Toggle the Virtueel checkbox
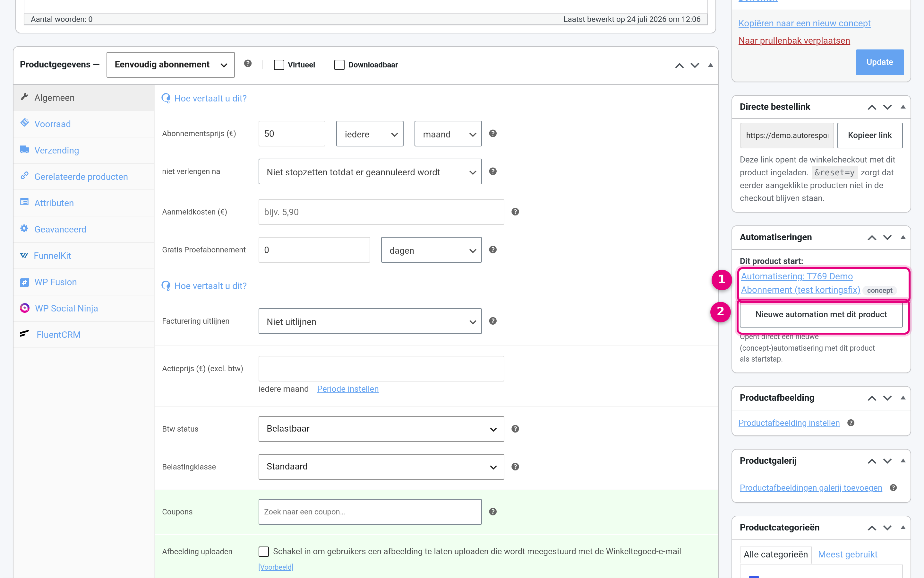The image size is (924, 578). 279,65
